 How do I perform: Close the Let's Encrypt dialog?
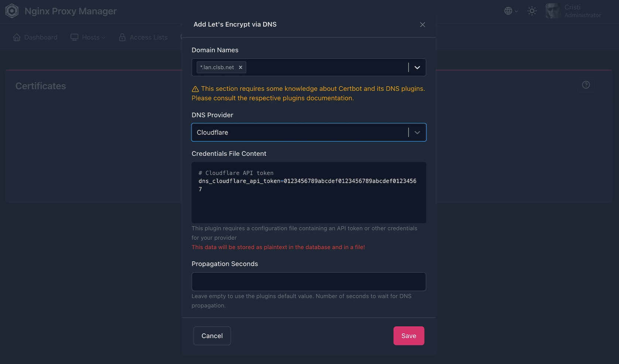423,25
